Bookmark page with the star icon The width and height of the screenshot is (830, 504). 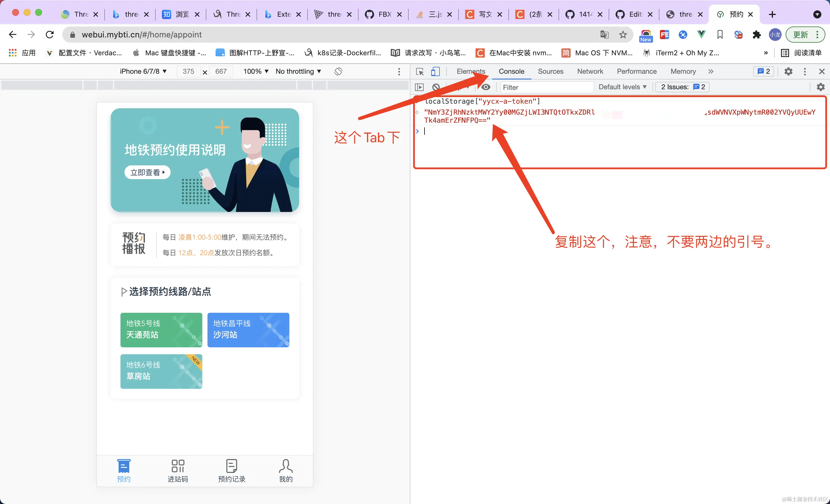coord(623,35)
